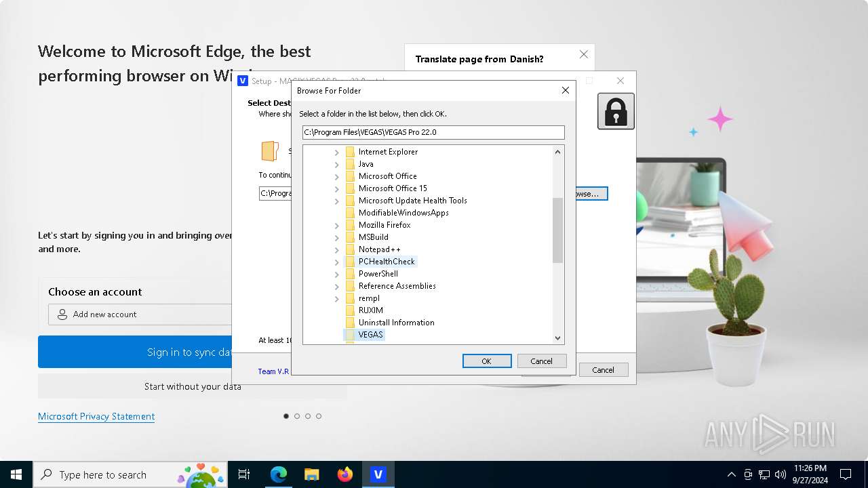
Task: Select the RUXIM folder
Action: pyautogui.click(x=371, y=310)
